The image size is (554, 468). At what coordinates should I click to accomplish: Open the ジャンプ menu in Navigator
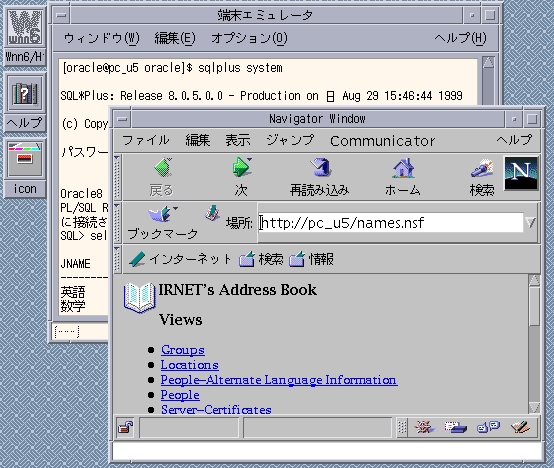(290, 140)
